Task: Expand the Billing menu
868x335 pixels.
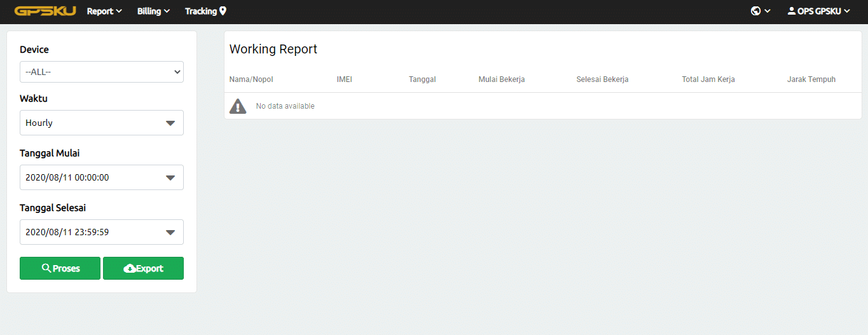Action: pos(154,11)
